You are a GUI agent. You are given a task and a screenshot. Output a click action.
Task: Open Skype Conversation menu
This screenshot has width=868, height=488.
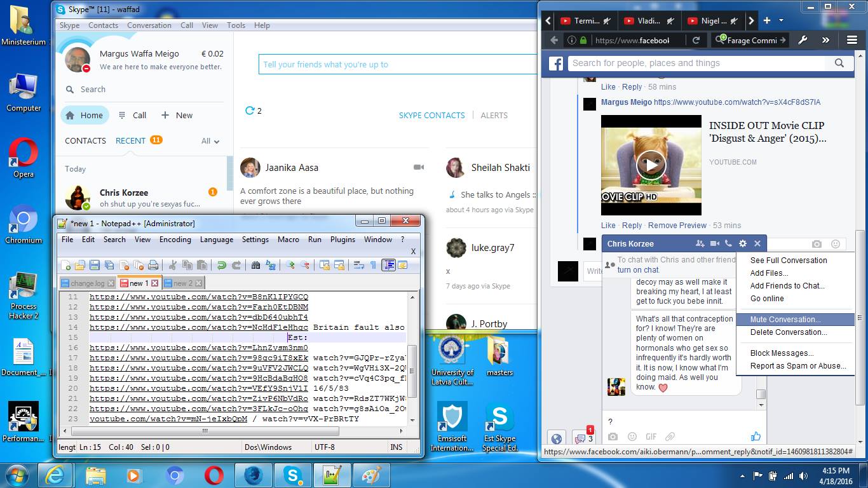tap(149, 25)
